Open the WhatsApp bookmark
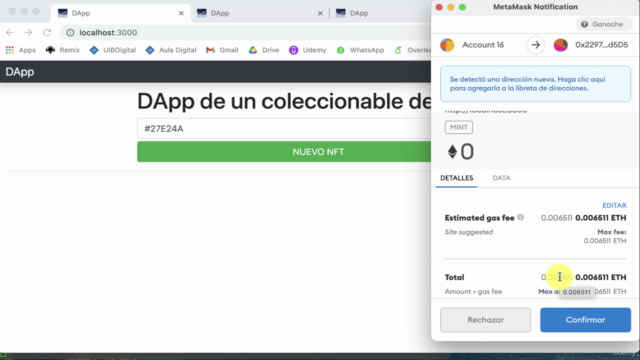This screenshot has width=640, height=360. click(360, 50)
